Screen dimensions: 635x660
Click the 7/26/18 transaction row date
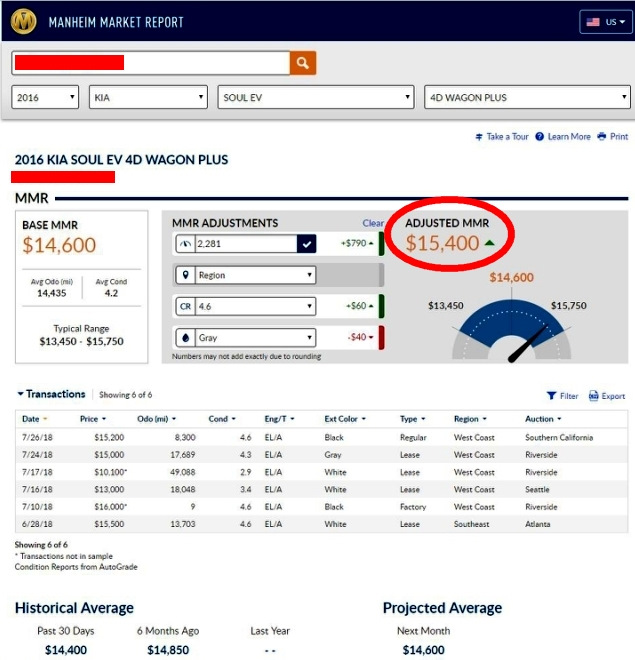point(37,437)
